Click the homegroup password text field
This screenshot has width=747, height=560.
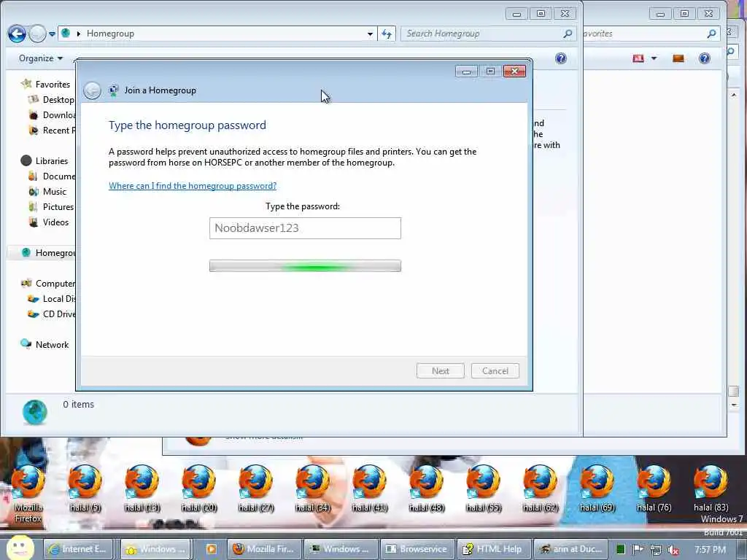click(x=305, y=228)
